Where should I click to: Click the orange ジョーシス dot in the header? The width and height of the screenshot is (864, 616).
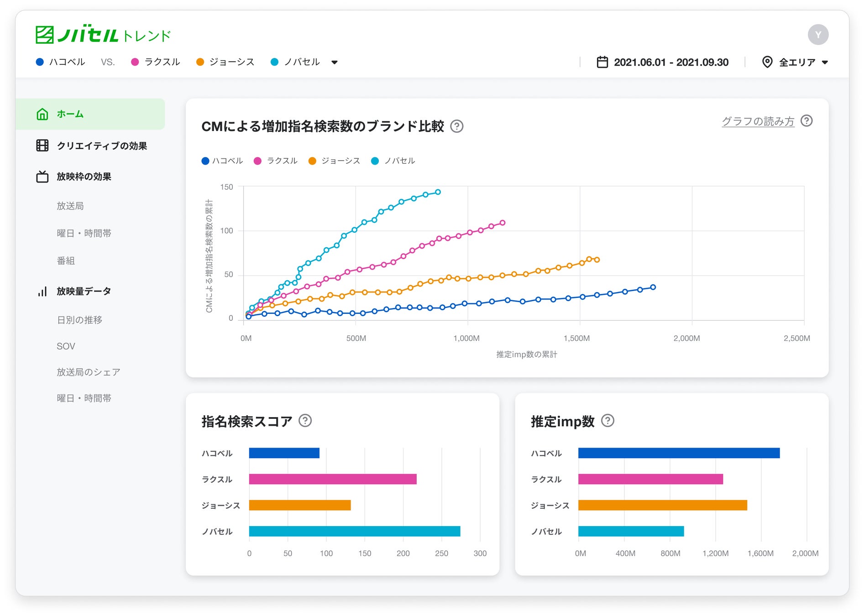tap(200, 62)
